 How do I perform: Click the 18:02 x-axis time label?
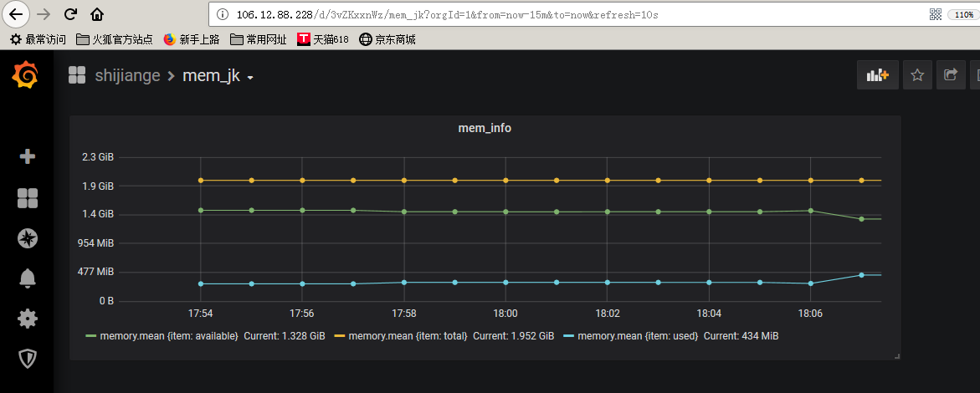click(607, 313)
